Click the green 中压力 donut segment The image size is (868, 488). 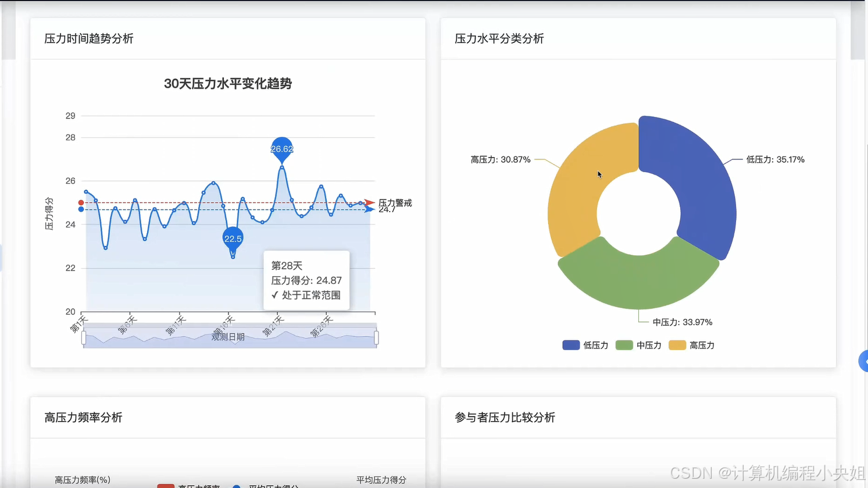(638, 279)
